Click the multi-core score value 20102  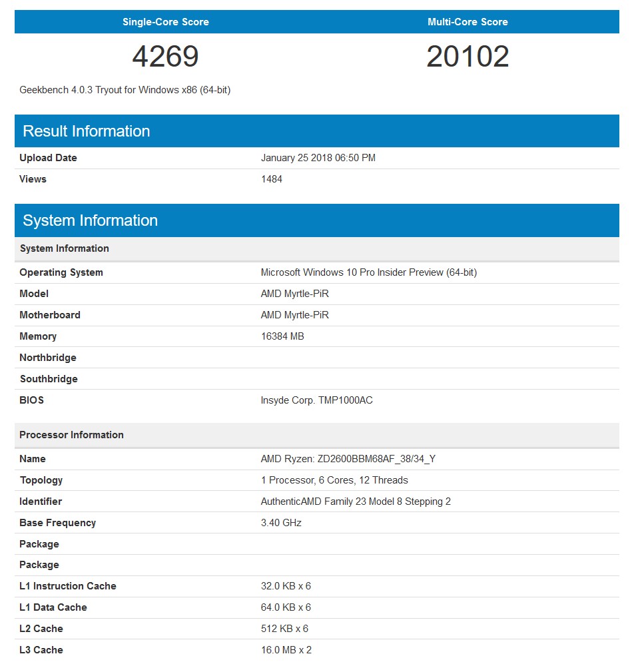[468, 56]
